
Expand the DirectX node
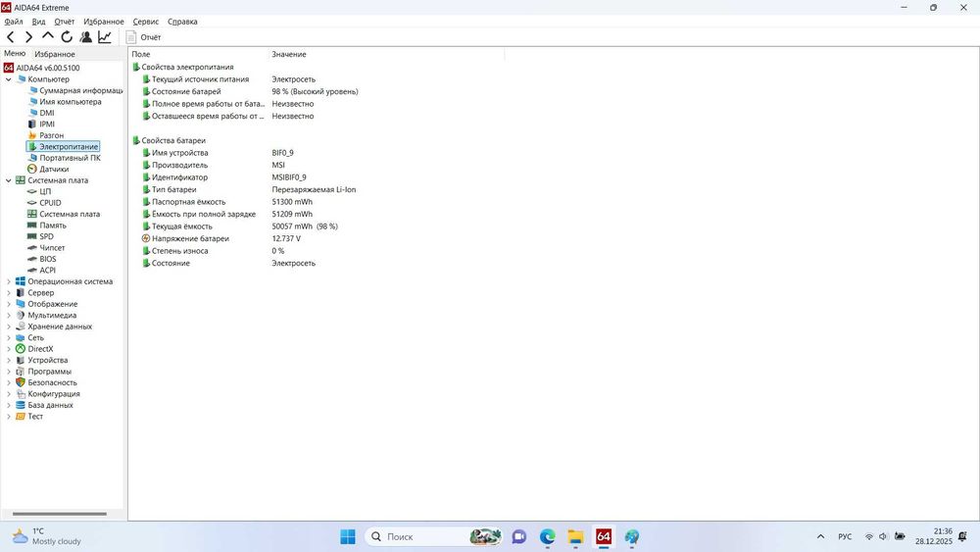point(8,349)
